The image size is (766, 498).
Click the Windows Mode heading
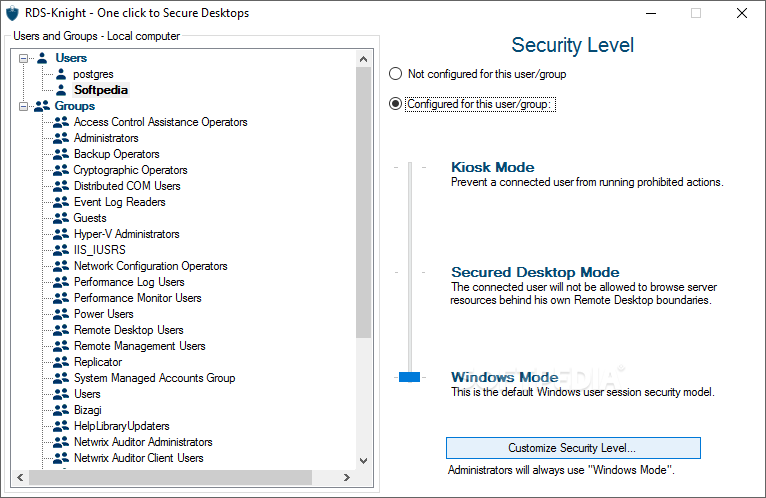point(504,377)
